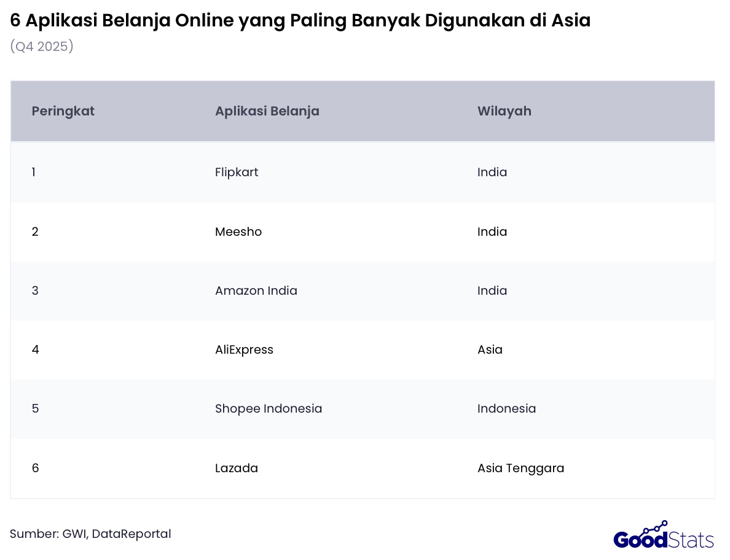Click the Indonesia region cell
This screenshot has width=730, height=560.
506,408
